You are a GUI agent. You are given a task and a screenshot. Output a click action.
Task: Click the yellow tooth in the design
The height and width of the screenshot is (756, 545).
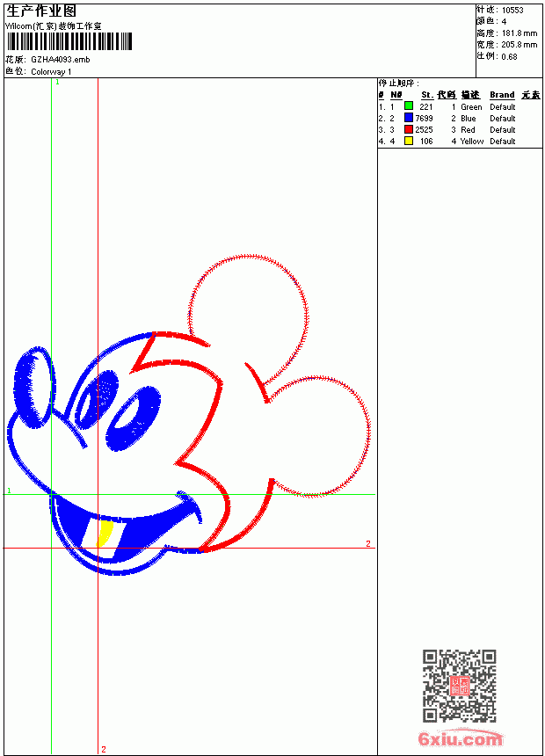pyautogui.click(x=105, y=534)
